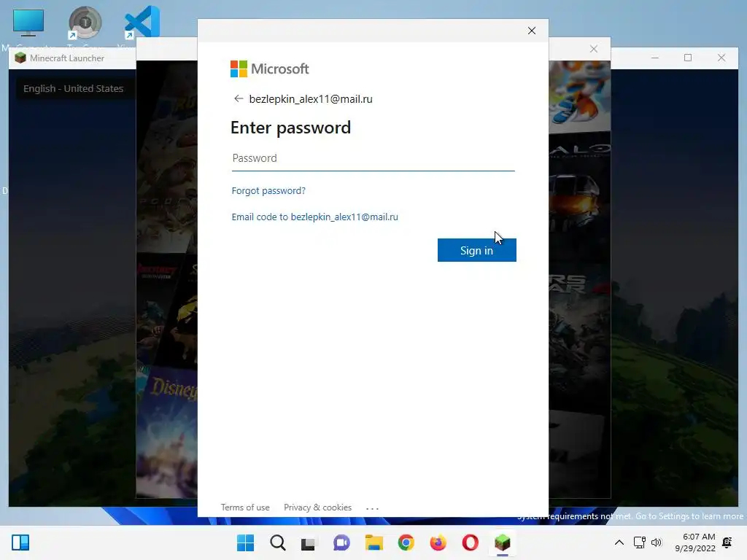
Task: Open the volume tray icon
Action: click(x=657, y=542)
